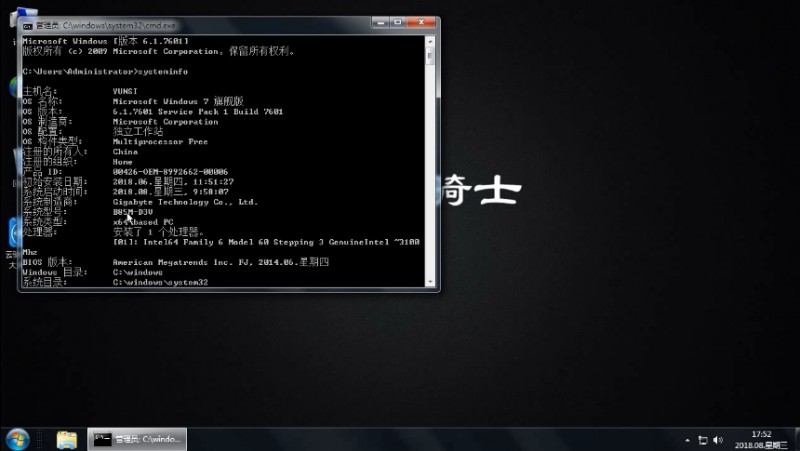Click the console scrollbar up arrow

pyautogui.click(x=430, y=41)
